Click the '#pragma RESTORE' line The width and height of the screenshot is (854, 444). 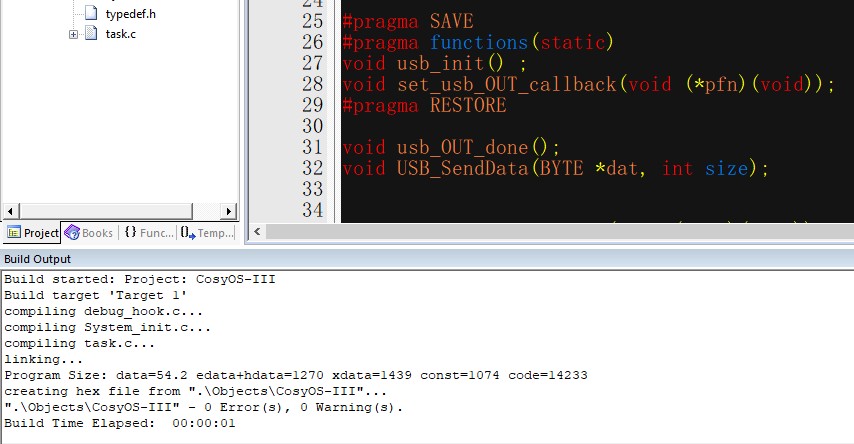(x=424, y=105)
